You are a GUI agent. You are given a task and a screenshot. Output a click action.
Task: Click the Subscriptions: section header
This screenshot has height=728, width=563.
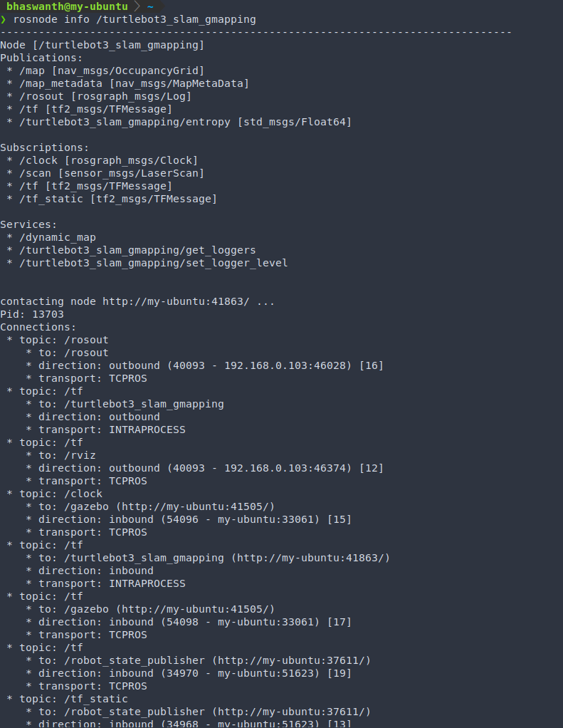click(44, 147)
